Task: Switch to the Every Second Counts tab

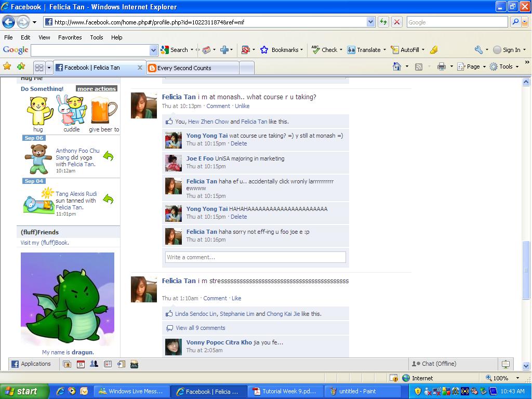Action: point(193,68)
